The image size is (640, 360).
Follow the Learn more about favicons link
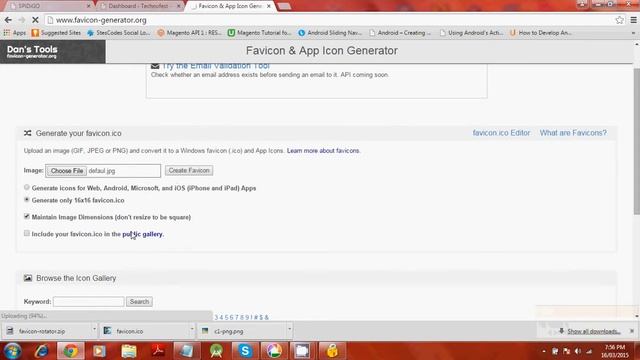click(x=323, y=151)
